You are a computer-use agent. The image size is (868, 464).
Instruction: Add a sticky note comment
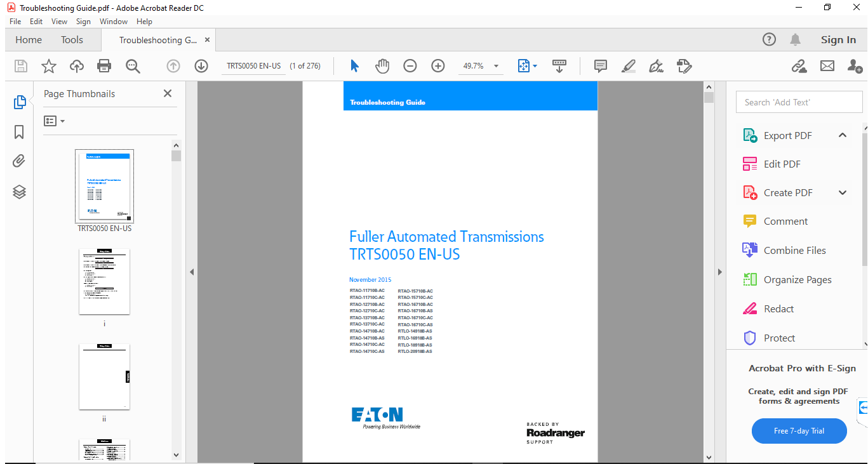pyautogui.click(x=600, y=66)
